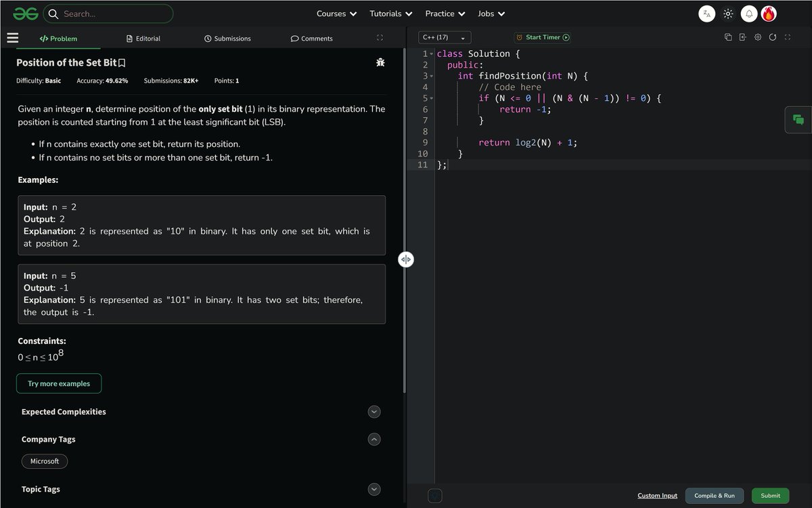Click the 'Accuracy: 49.62%' text
The width and height of the screenshot is (812, 508).
tap(102, 81)
